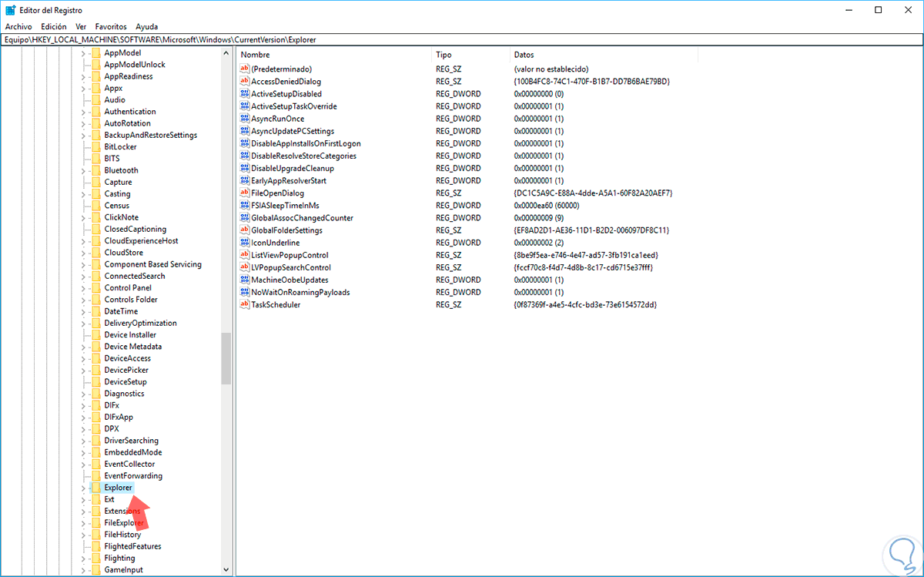Click the tree pane scroll down arrow

pyautogui.click(x=226, y=570)
